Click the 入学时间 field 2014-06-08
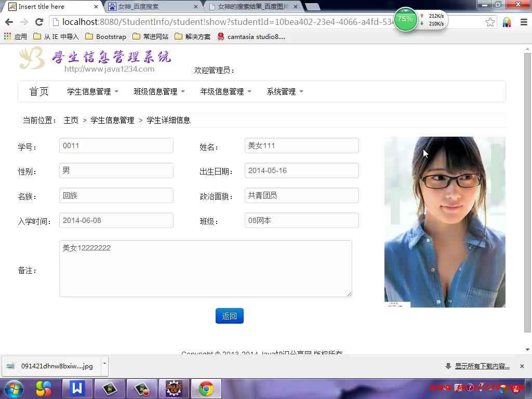The height and width of the screenshot is (399, 532). (116, 220)
